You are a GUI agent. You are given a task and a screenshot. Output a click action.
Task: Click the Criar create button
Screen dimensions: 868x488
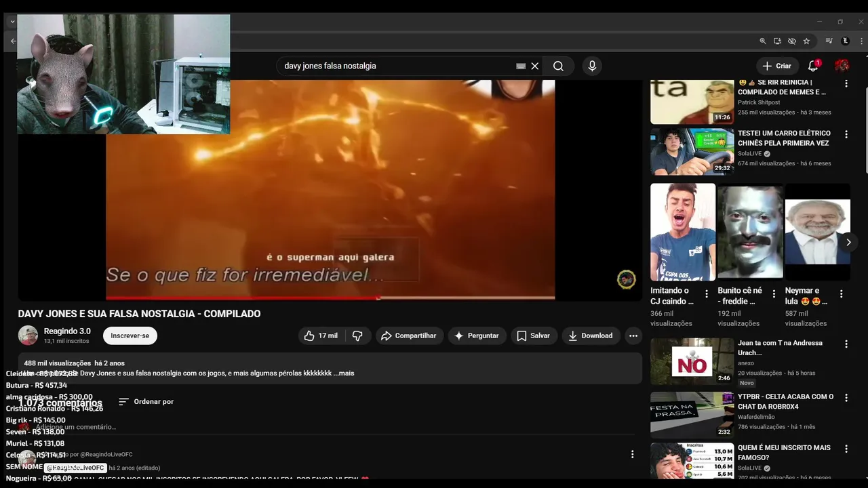776,66
